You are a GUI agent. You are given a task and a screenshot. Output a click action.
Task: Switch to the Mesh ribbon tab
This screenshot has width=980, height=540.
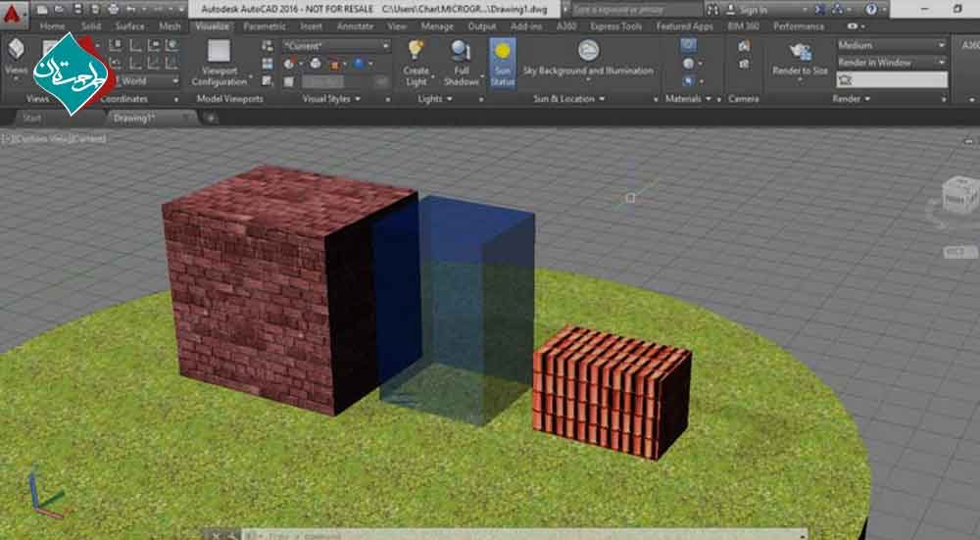[x=170, y=26]
